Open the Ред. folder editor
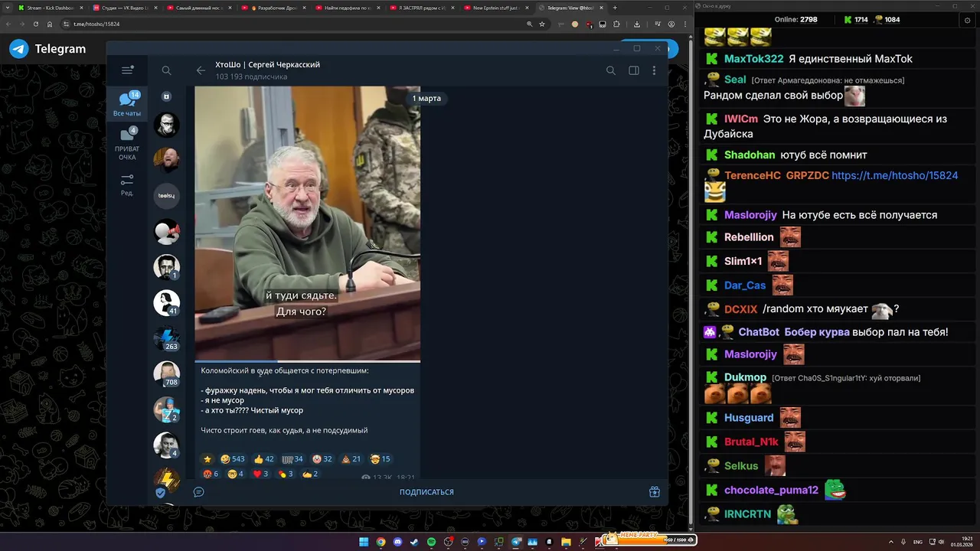Screen dimensions: 980x551 click(x=127, y=184)
